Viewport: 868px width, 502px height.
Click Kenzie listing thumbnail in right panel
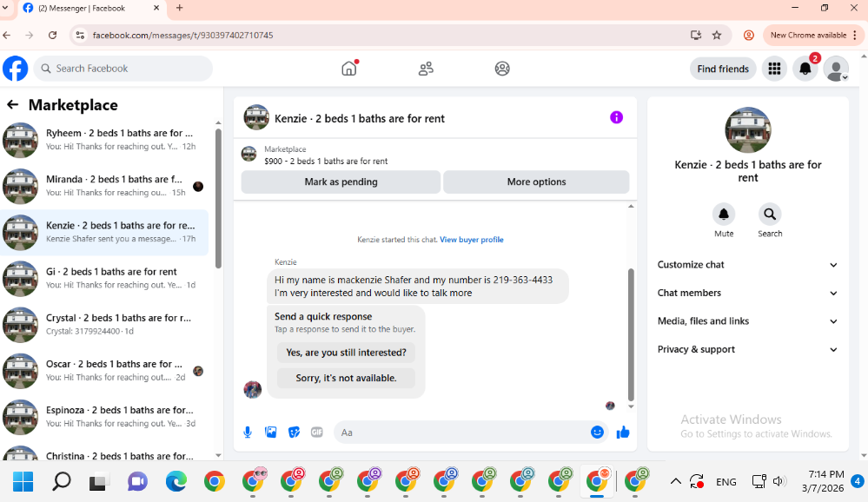click(748, 130)
